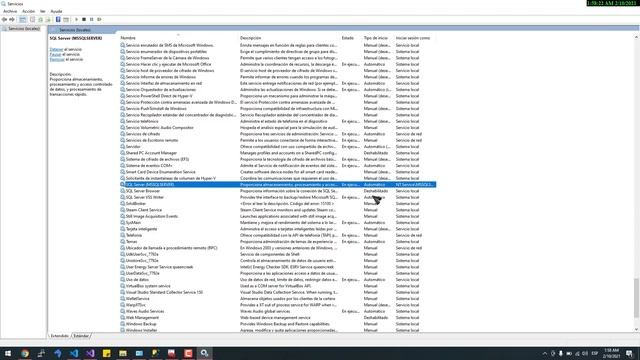Click the scroll-down arrow of the services list
This screenshot has width=640, height=360.
636,329
